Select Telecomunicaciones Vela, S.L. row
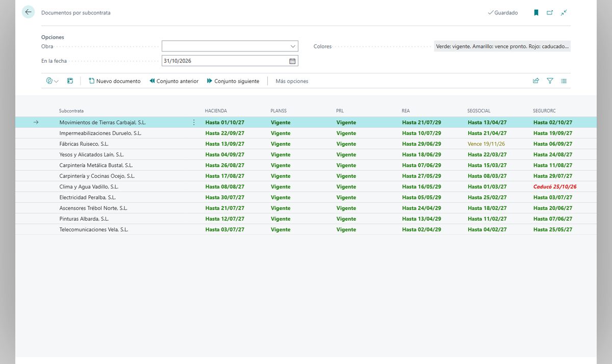Image resolution: width=612 pixels, height=364 pixels. (306, 229)
